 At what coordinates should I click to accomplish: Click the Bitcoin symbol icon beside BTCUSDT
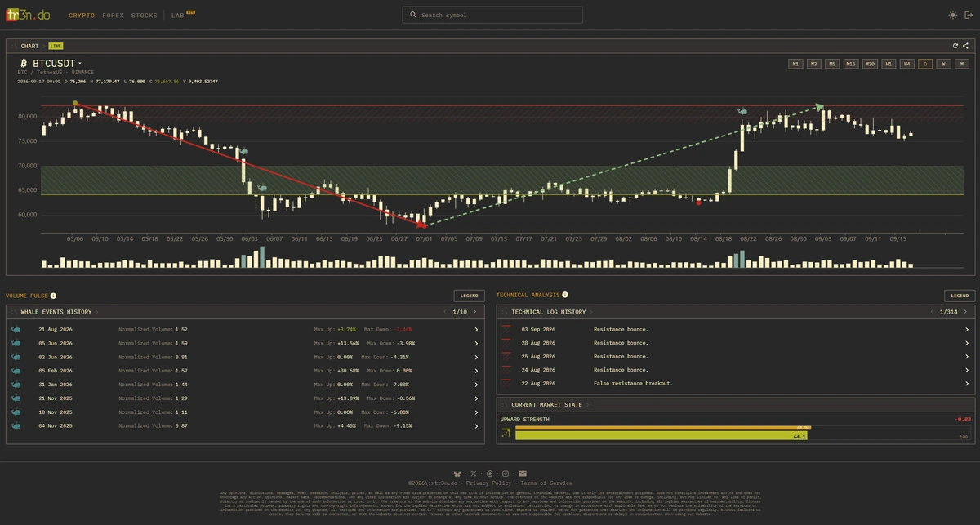22,63
